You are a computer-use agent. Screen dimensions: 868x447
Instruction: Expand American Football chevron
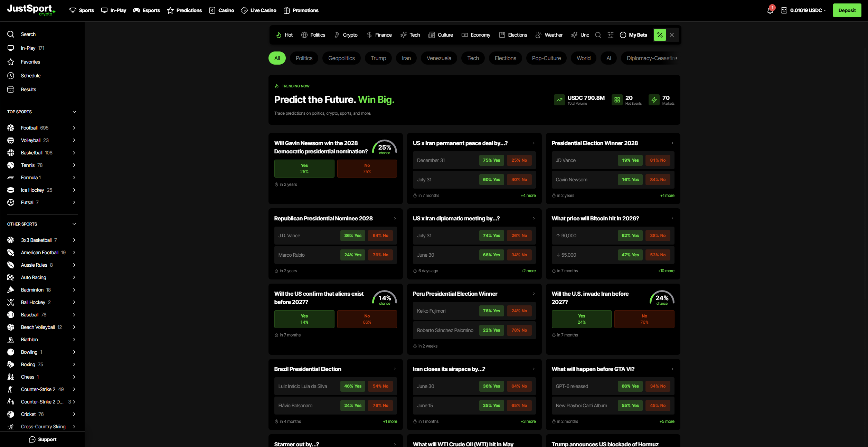point(74,253)
